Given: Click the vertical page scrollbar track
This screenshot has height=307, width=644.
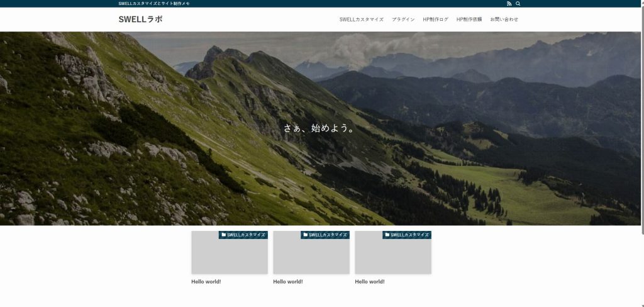Looking at the screenshot, I should pyautogui.click(x=641, y=189).
